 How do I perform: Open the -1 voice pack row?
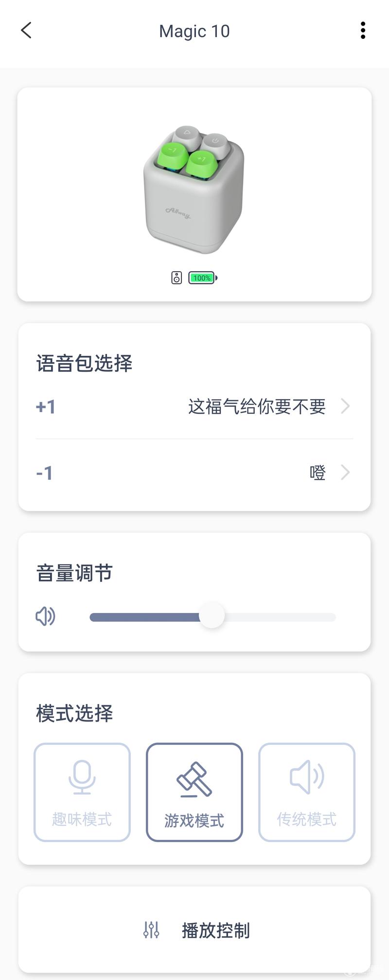(194, 472)
